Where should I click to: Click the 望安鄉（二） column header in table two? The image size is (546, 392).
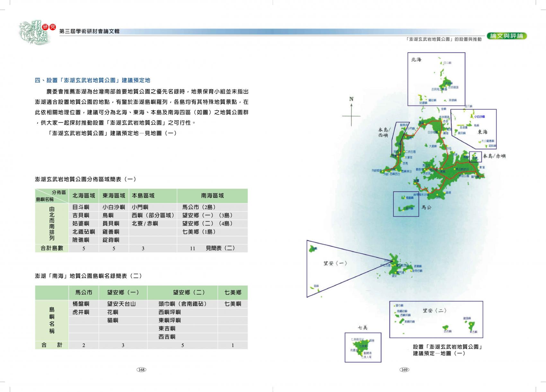tap(182, 292)
